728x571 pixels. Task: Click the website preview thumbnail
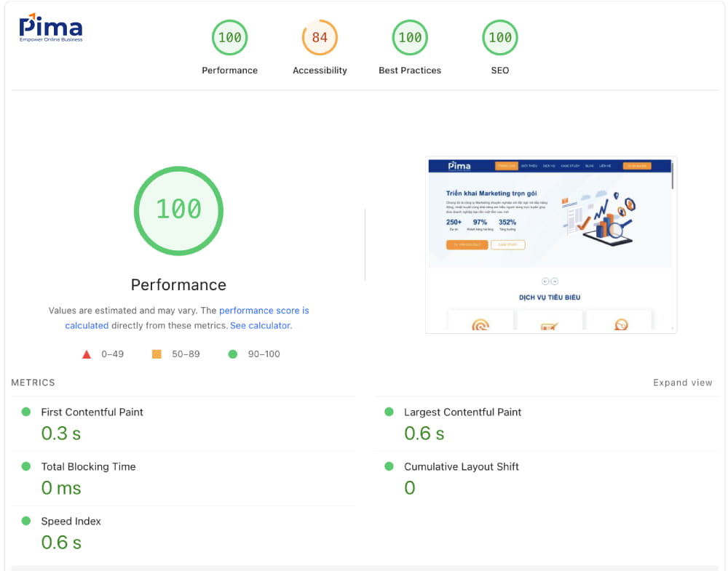551,244
